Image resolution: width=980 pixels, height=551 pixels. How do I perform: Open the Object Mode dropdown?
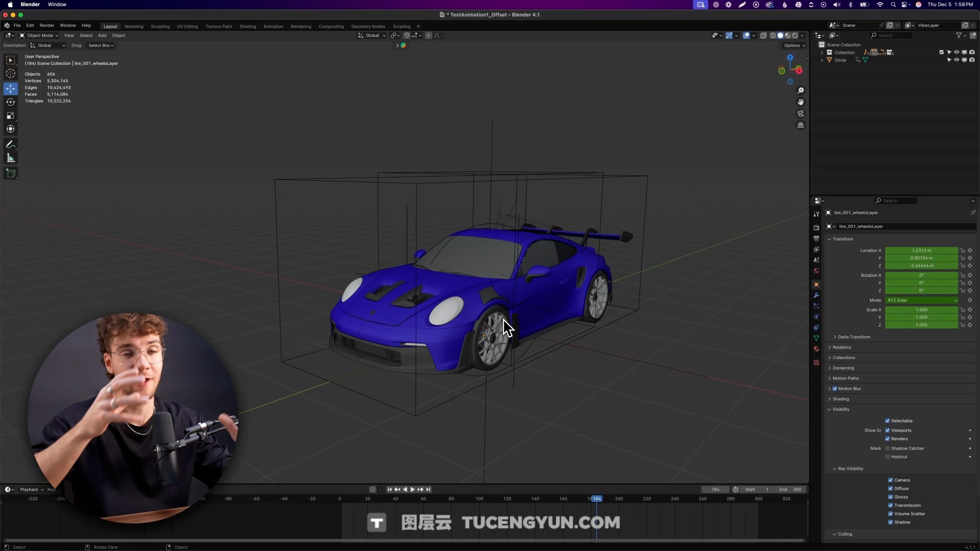[39, 35]
